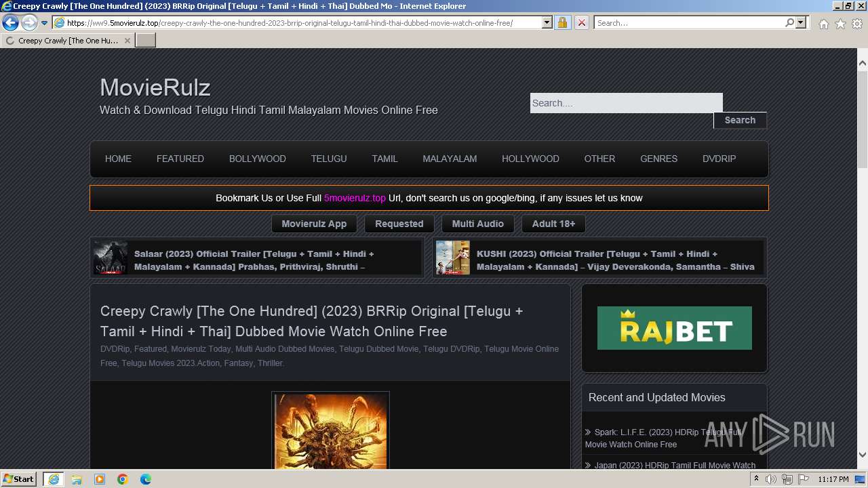Viewport: 868px width, 488px height.
Task: Click the system tray volume icon
Action: 771,479
